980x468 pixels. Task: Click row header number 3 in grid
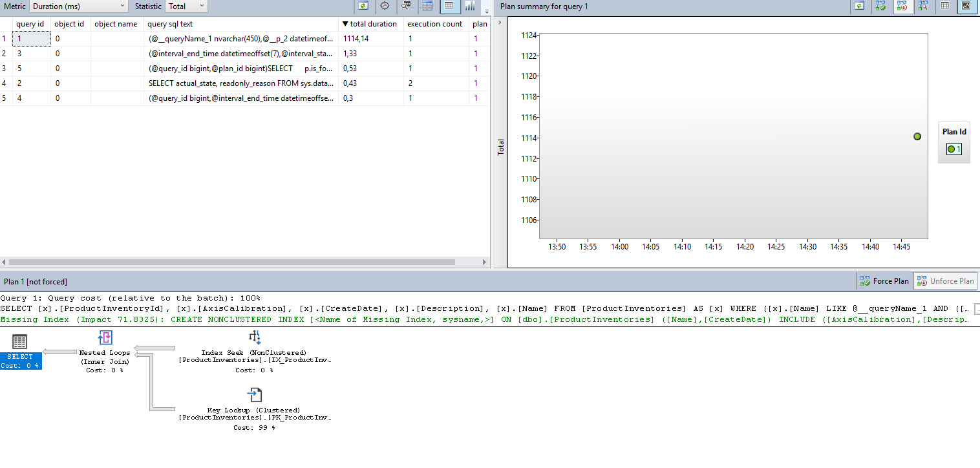coord(6,69)
